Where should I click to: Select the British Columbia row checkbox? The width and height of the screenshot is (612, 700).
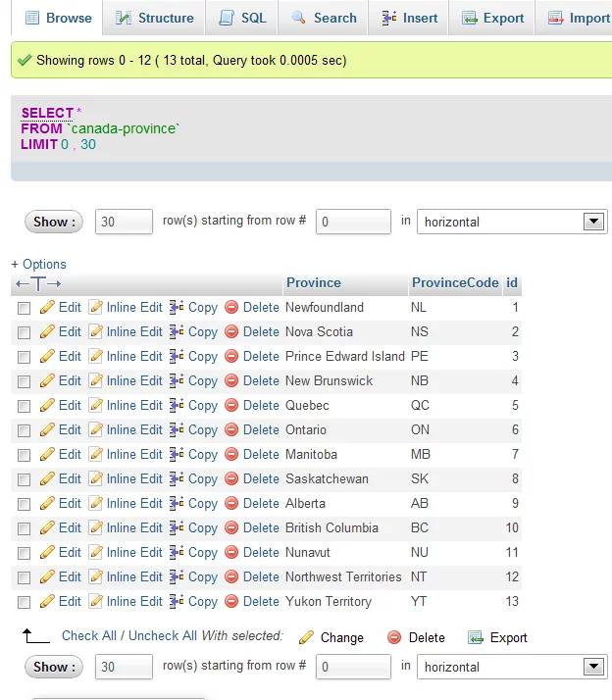coord(25,528)
